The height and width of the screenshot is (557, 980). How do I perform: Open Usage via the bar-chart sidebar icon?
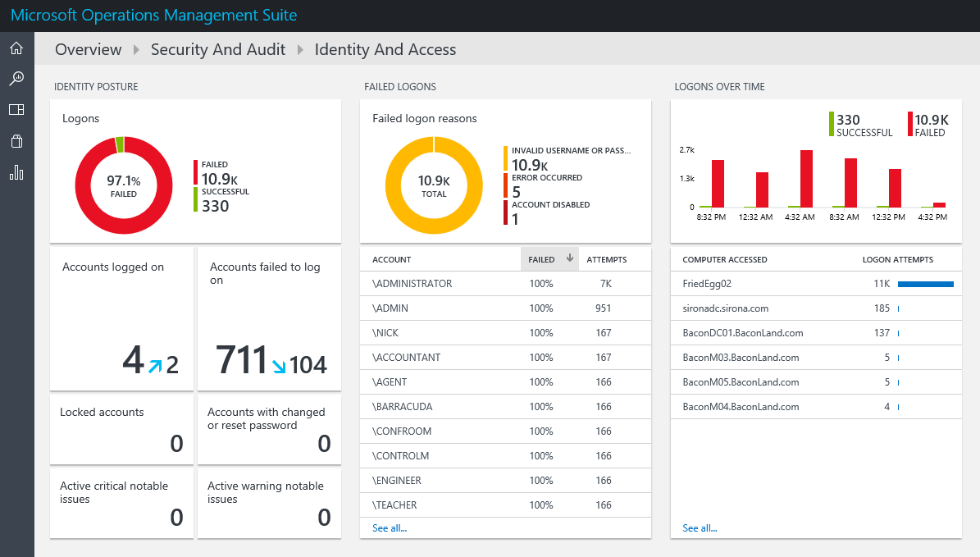click(16, 171)
